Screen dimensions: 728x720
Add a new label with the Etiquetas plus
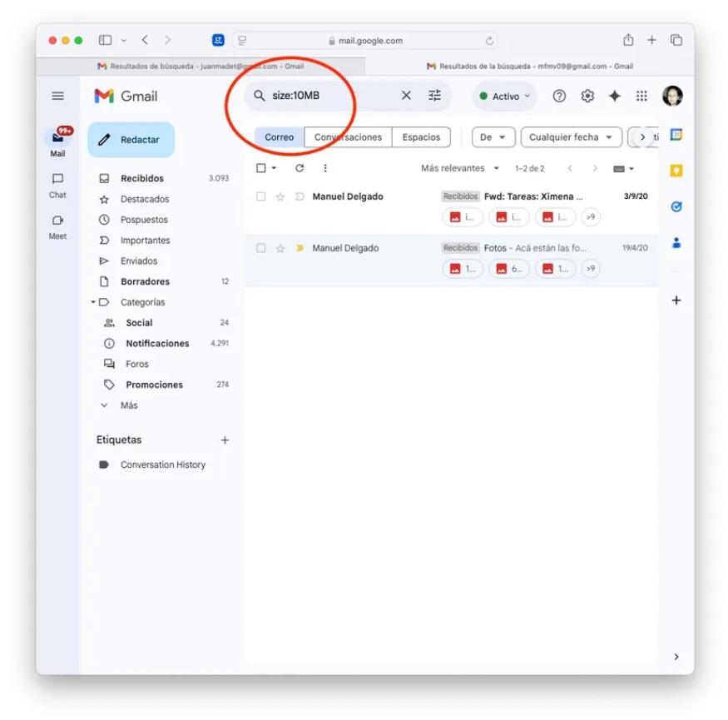[x=225, y=439]
